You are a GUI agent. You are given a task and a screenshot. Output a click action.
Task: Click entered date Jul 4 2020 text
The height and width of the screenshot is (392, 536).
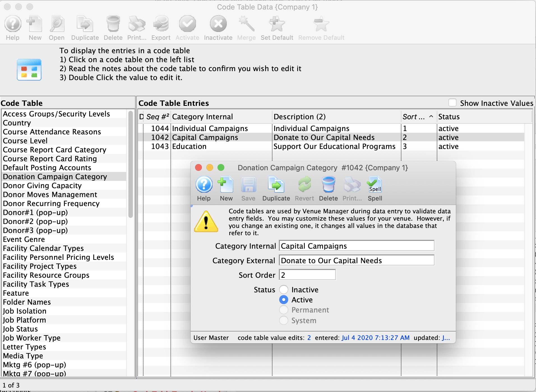point(375,338)
